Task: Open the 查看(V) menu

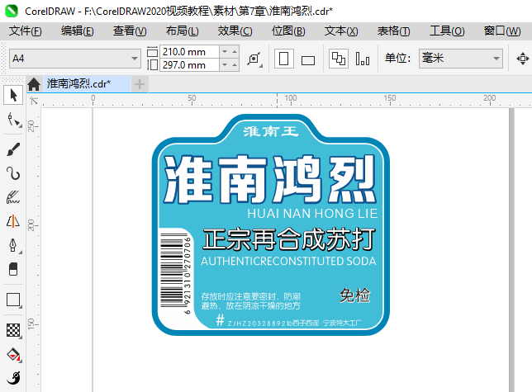Action: pos(130,31)
